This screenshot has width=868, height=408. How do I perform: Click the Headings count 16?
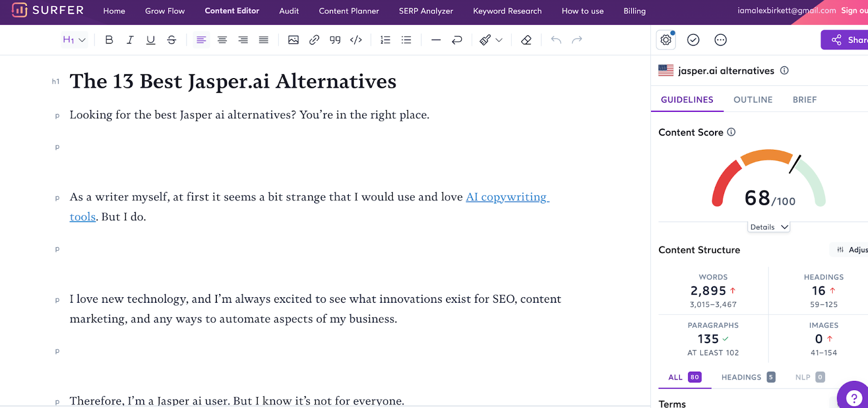pyautogui.click(x=819, y=291)
